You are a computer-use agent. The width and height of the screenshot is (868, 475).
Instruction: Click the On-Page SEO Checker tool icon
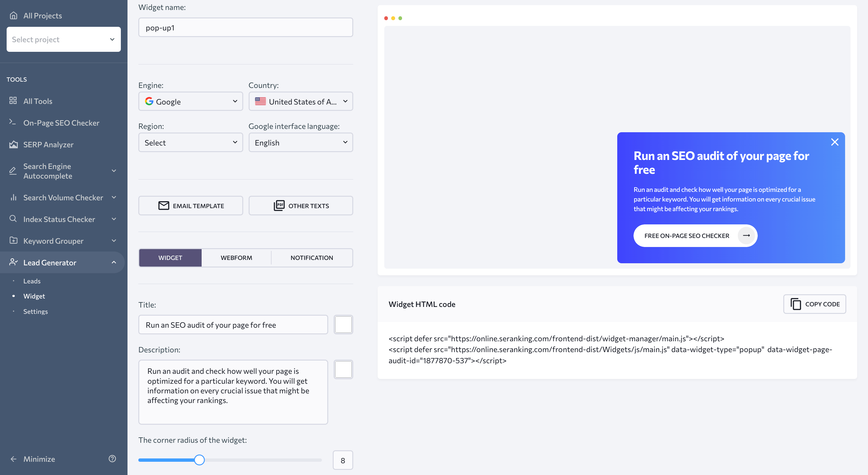(13, 123)
